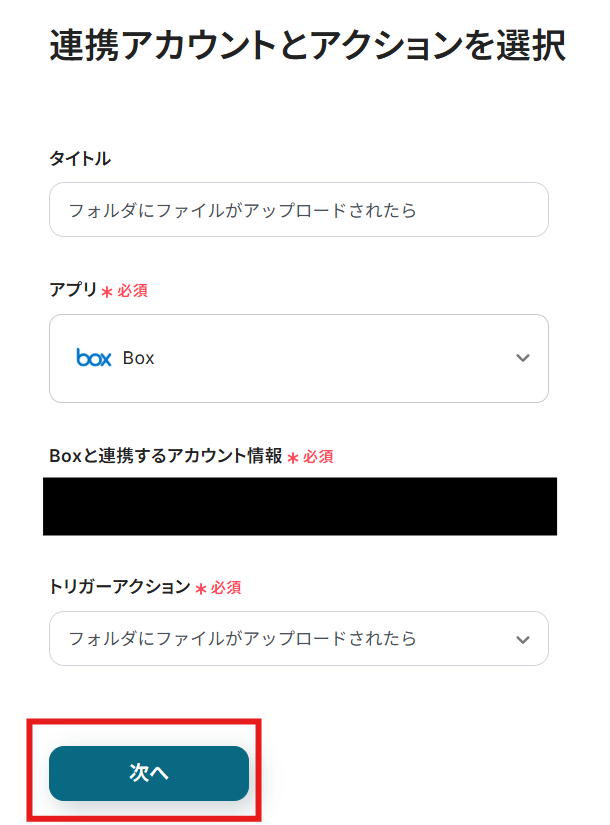Click the Box logo icon

[93, 358]
